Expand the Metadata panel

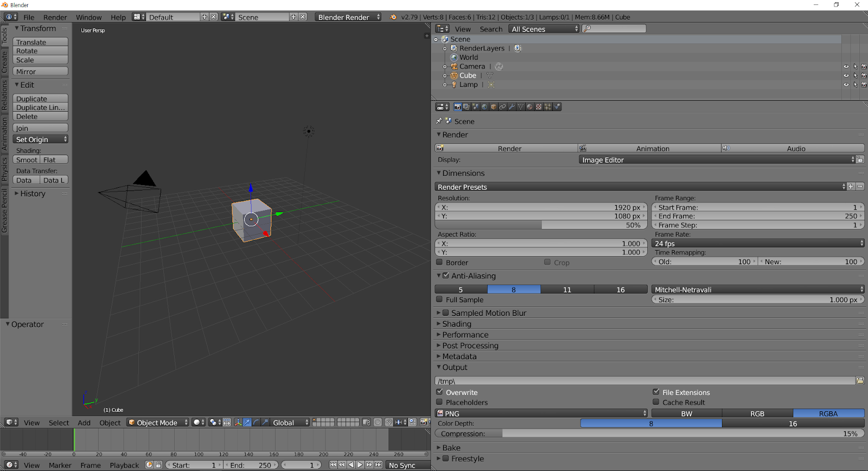click(x=459, y=357)
